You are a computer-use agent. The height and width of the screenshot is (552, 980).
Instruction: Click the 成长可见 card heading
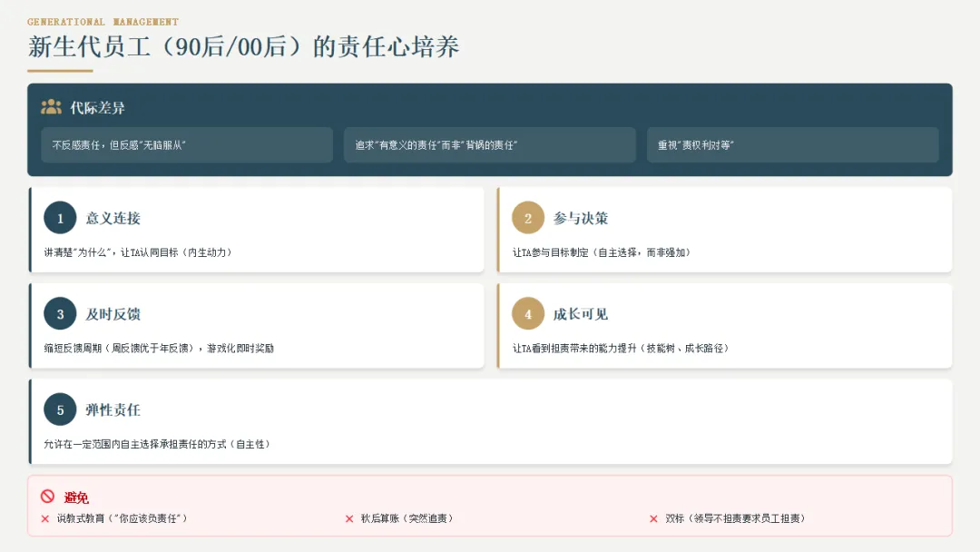(x=581, y=314)
